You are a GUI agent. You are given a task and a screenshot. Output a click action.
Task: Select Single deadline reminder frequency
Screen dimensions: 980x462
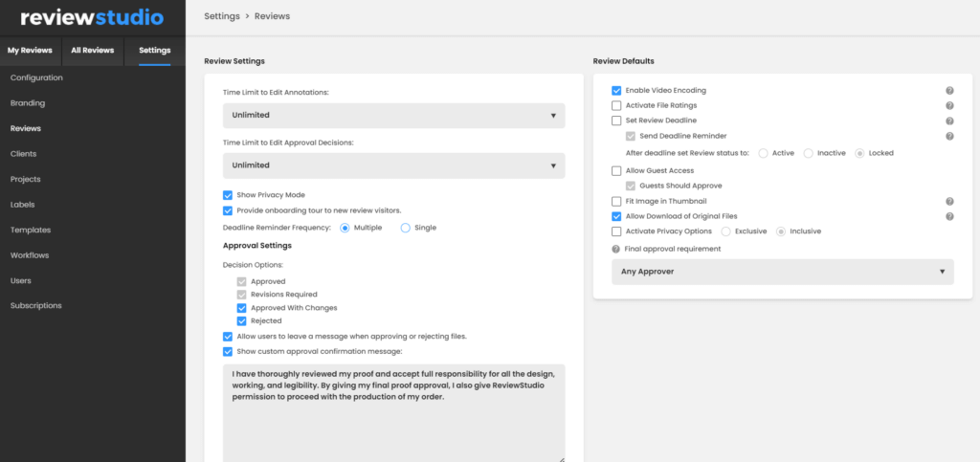(405, 228)
